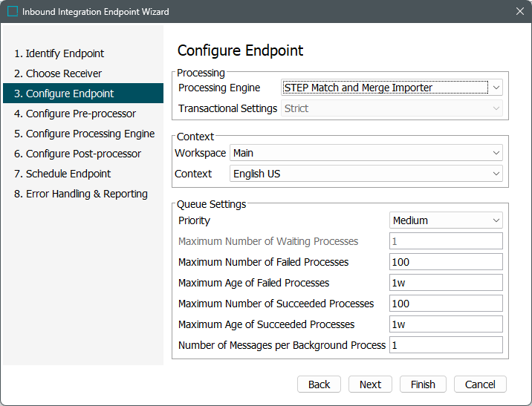Expand the Workspace dropdown
532x406 pixels.
coord(366,153)
